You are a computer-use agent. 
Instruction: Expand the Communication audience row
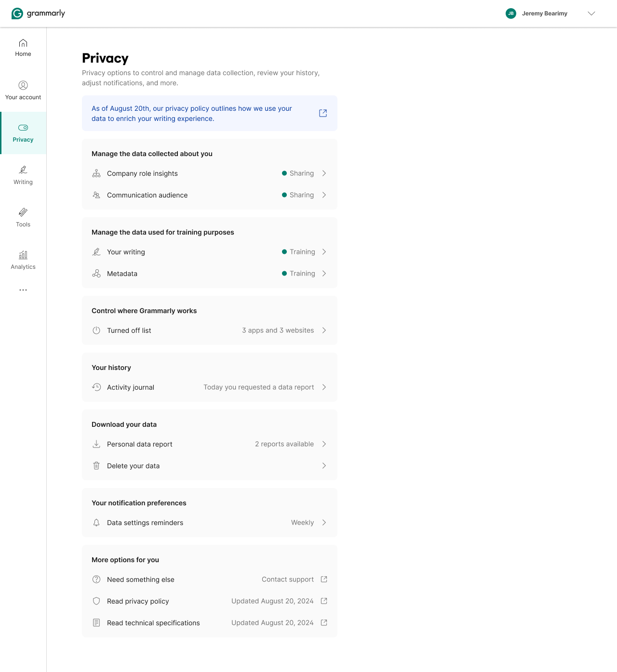click(x=209, y=195)
